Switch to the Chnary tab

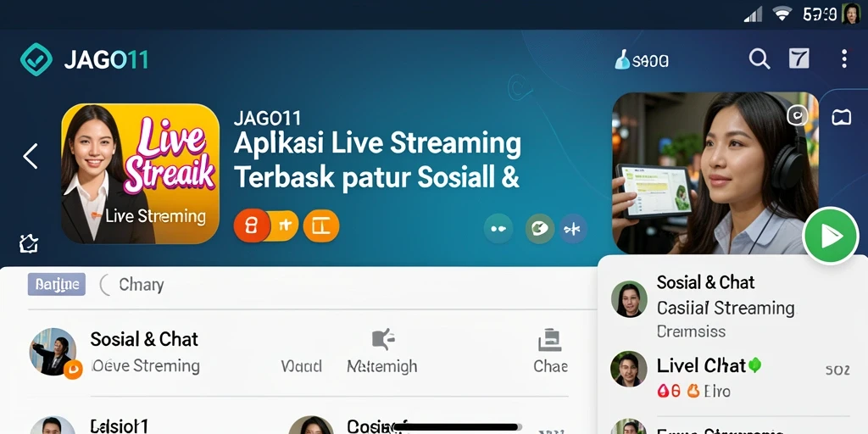(x=142, y=285)
